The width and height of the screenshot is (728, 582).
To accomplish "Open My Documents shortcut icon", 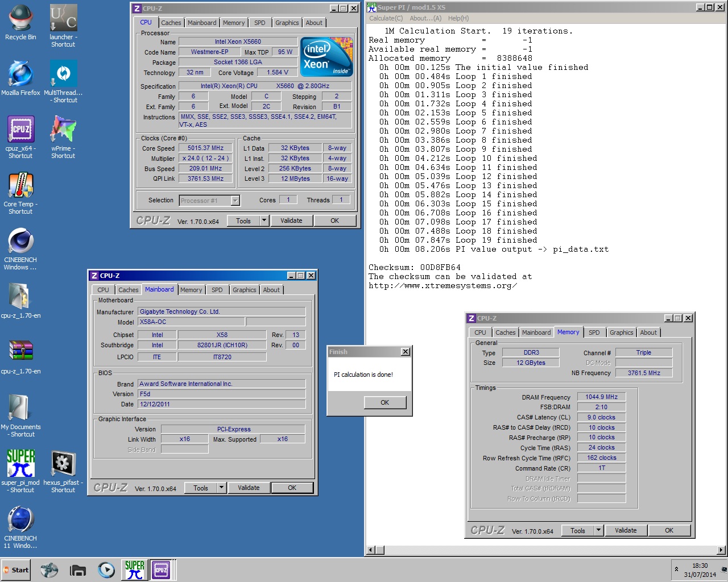I will coord(20,416).
